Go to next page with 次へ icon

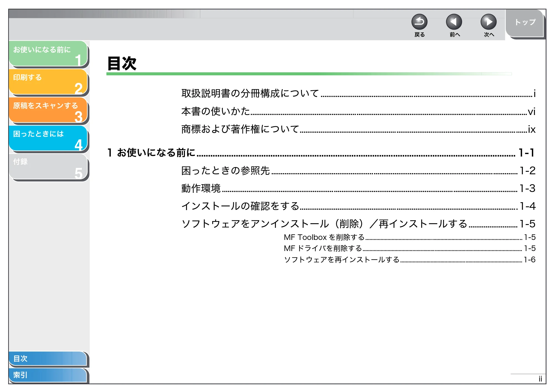[x=489, y=22]
